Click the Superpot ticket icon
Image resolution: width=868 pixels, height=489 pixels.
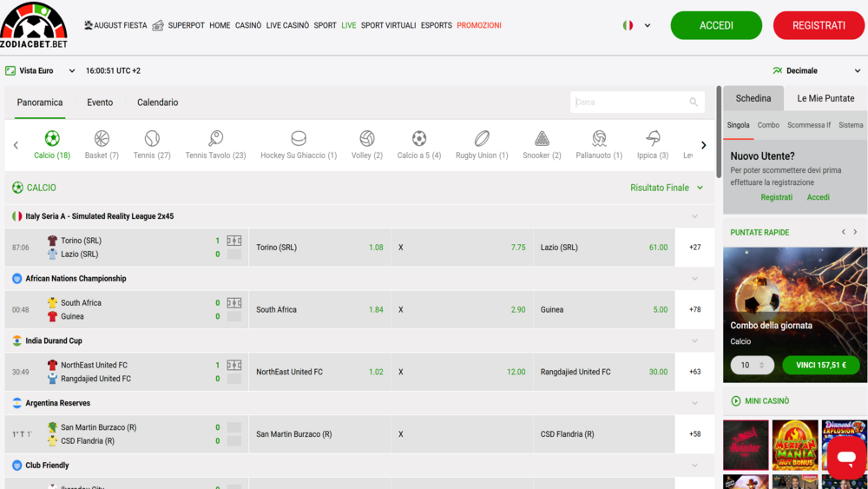[158, 25]
